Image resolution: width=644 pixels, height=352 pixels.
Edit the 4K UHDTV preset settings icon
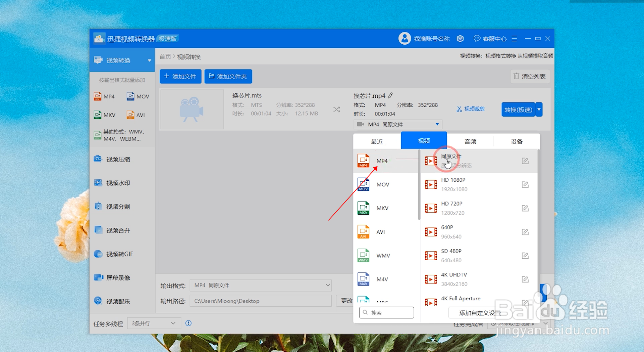pyautogui.click(x=525, y=279)
